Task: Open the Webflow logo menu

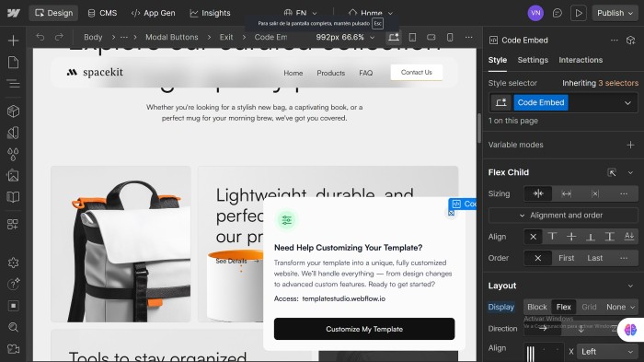Action: click(x=14, y=13)
